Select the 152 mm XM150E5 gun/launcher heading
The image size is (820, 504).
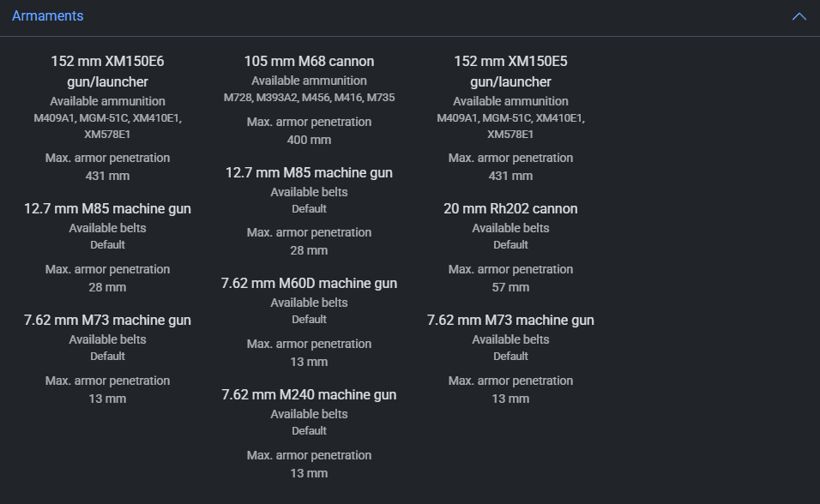point(510,71)
